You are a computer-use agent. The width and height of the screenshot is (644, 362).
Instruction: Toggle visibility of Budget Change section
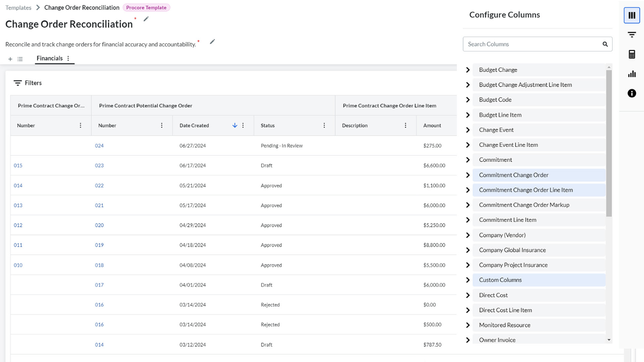(469, 69)
